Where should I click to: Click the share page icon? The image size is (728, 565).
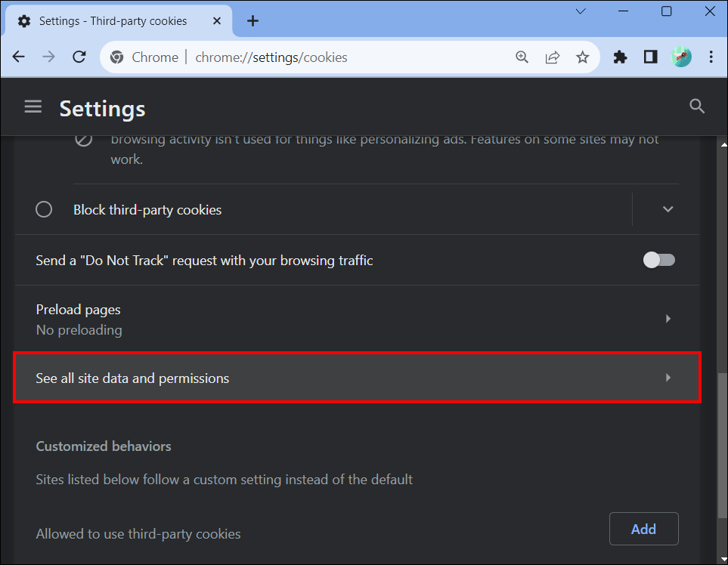[x=552, y=57]
